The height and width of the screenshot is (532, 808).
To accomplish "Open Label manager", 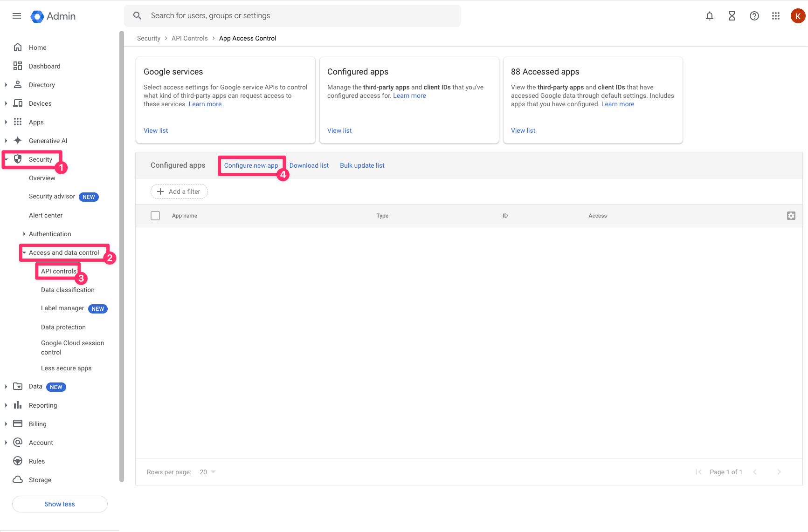I will tap(62, 308).
